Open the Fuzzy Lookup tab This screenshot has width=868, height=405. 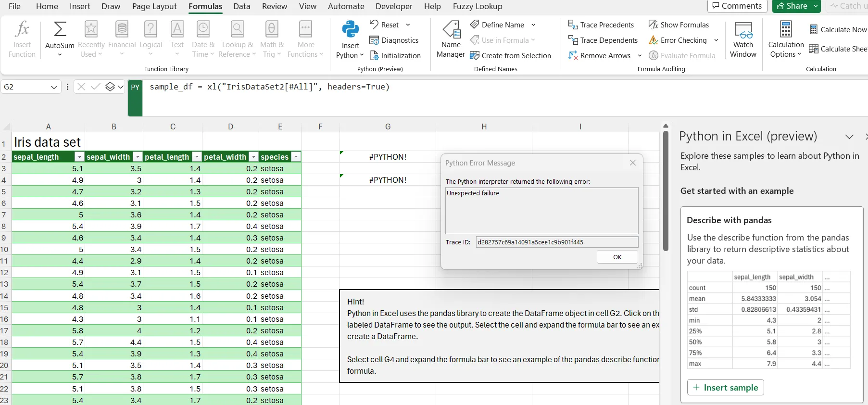[x=478, y=6]
